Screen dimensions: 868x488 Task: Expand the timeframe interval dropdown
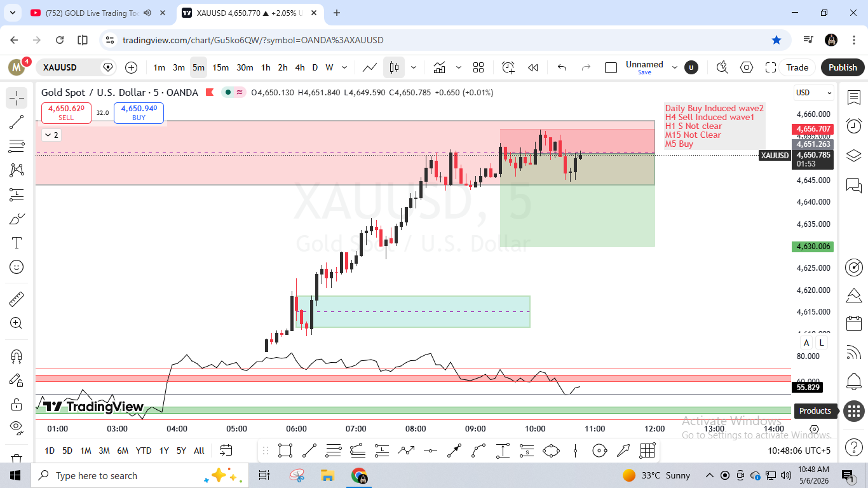[344, 67]
